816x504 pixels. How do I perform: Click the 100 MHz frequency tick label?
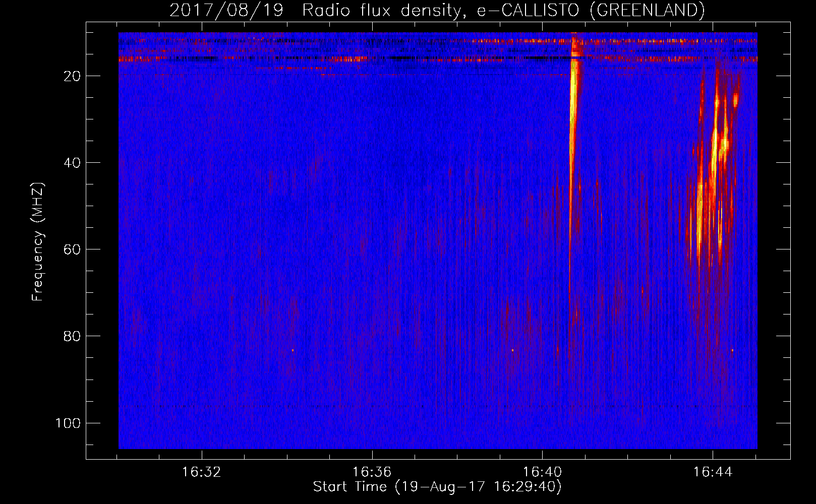click(x=68, y=423)
